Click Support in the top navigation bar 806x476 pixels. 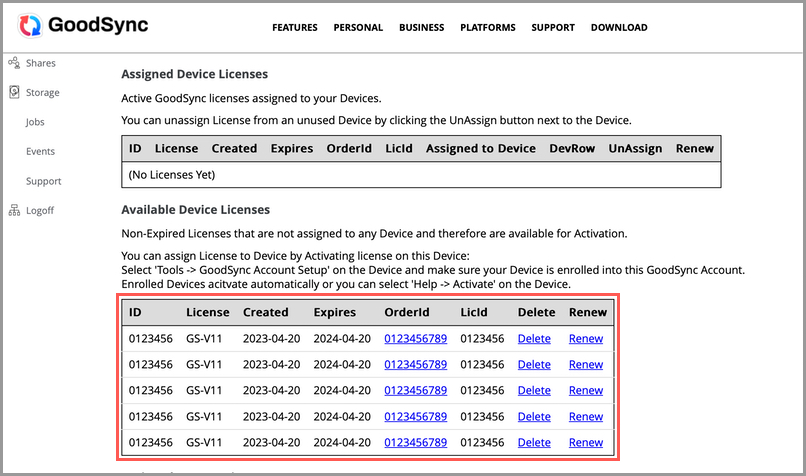coord(553,28)
